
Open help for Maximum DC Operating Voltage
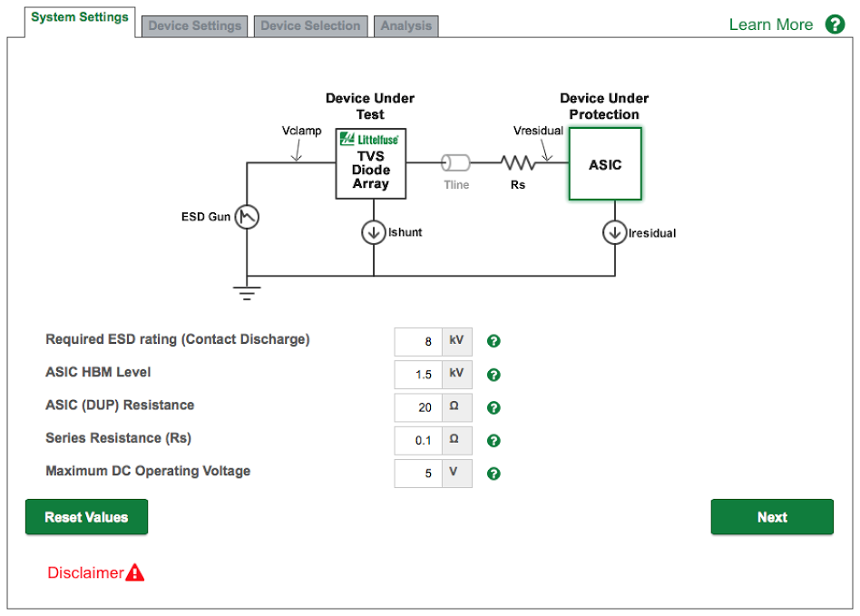[x=494, y=474]
